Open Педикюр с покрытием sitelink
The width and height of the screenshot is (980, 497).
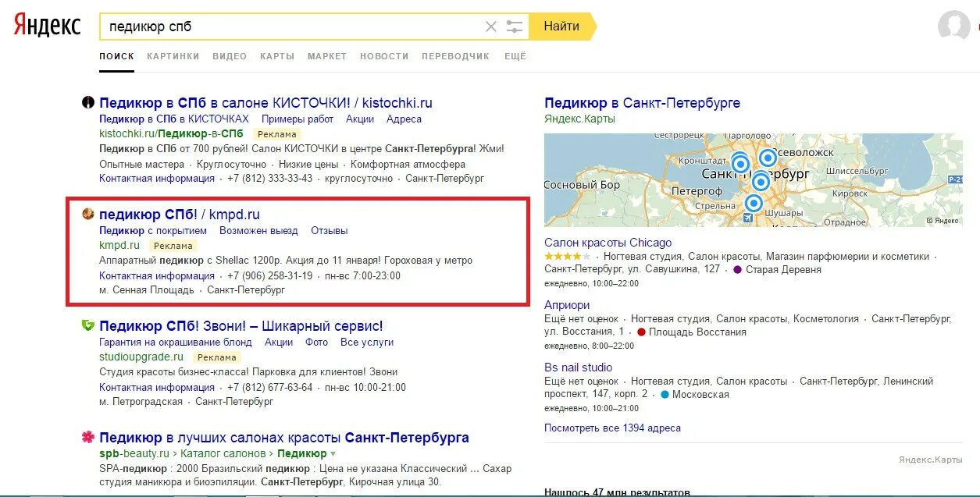click(153, 231)
